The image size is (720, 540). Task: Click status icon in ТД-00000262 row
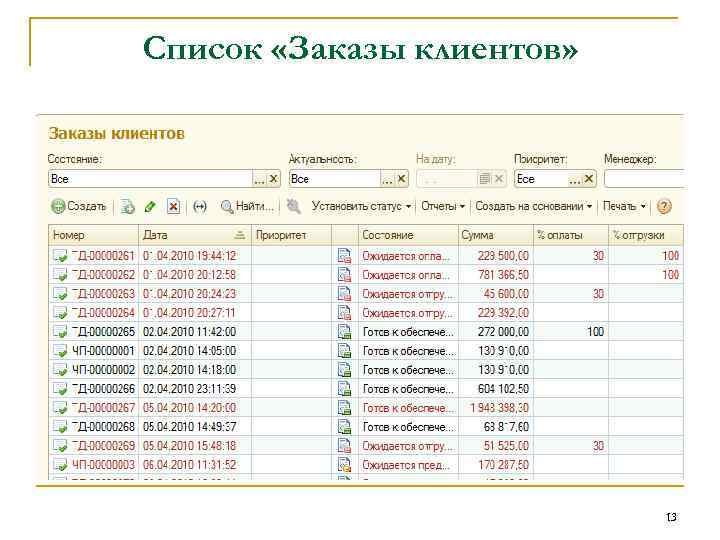pyautogui.click(x=344, y=275)
